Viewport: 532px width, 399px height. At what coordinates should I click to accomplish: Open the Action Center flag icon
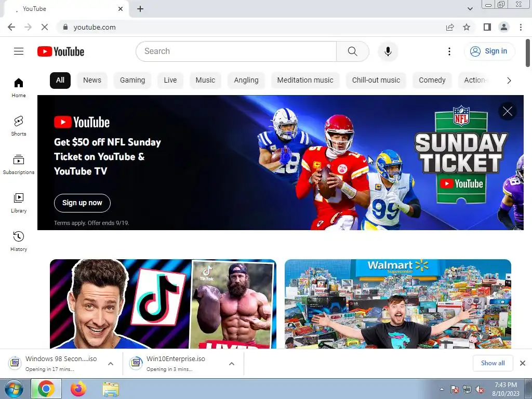pyautogui.click(x=454, y=389)
